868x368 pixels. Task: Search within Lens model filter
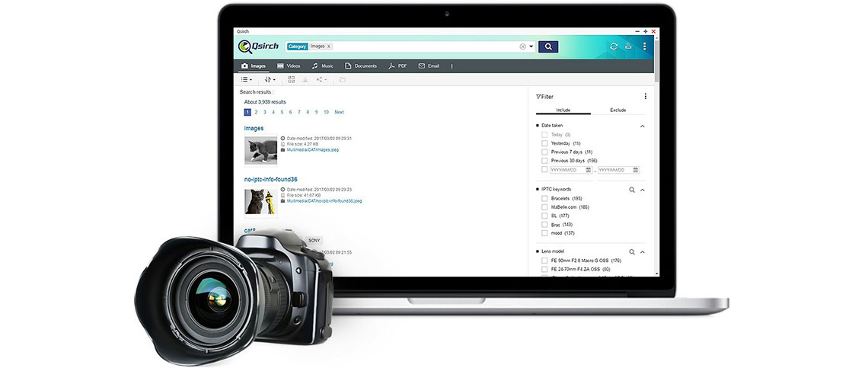(631, 251)
